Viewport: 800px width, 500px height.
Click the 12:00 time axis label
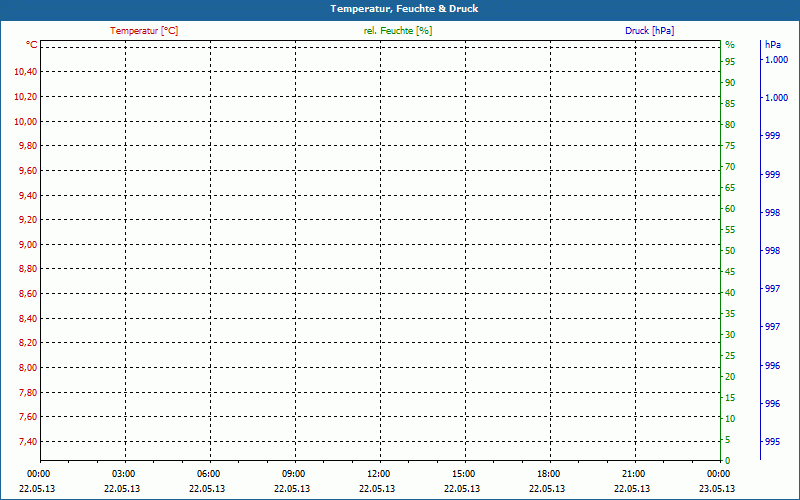378,474
